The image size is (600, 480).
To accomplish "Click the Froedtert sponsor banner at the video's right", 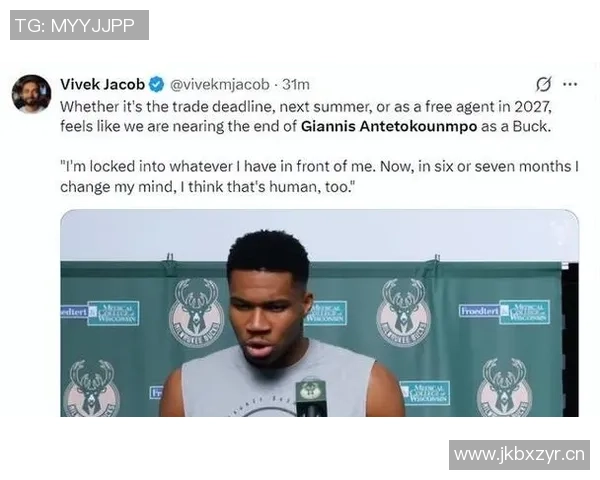I will pos(479,310).
